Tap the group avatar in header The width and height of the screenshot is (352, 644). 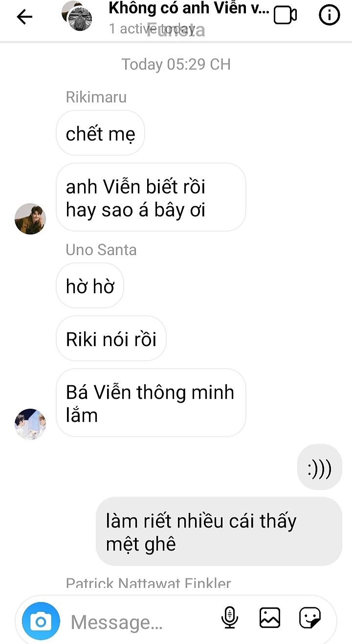(77, 16)
